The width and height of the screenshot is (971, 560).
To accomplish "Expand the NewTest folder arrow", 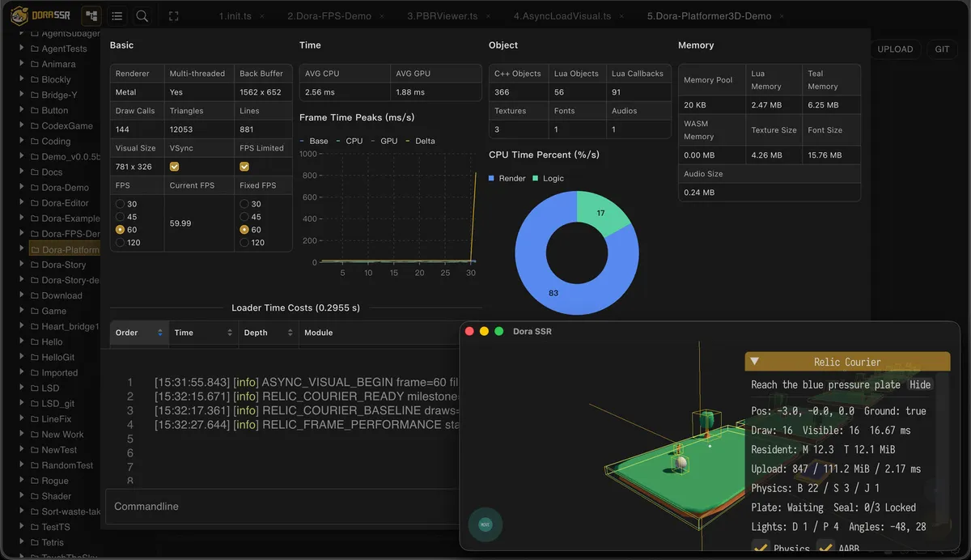I will tap(22, 450).
